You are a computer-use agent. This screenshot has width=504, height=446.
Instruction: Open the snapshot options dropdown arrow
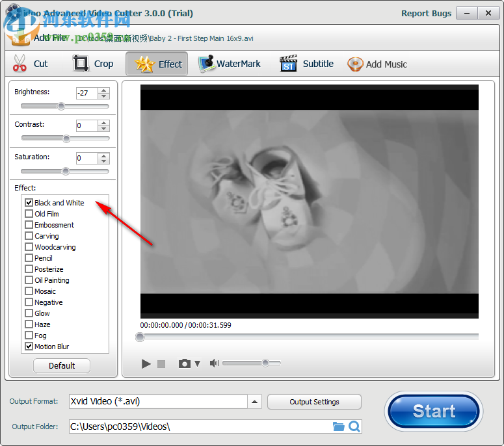click(x=197, y=363)
